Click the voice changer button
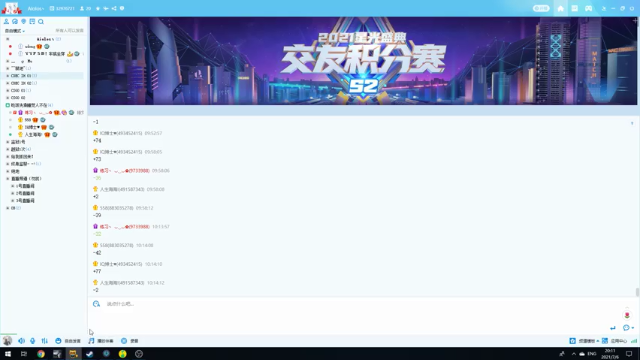Viewport: 640px width, 360px height. [130, 341]
